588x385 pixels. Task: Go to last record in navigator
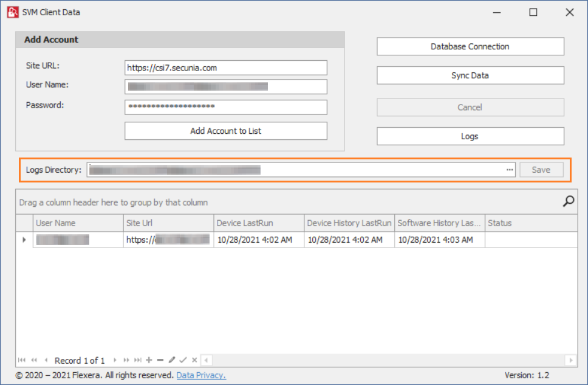[138, 360]
